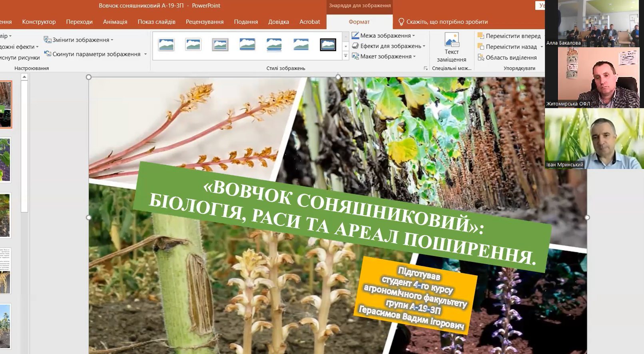Viewport: 644px width, 354px height.
Task: Open the Довідка tab
Action: (278, 22)
